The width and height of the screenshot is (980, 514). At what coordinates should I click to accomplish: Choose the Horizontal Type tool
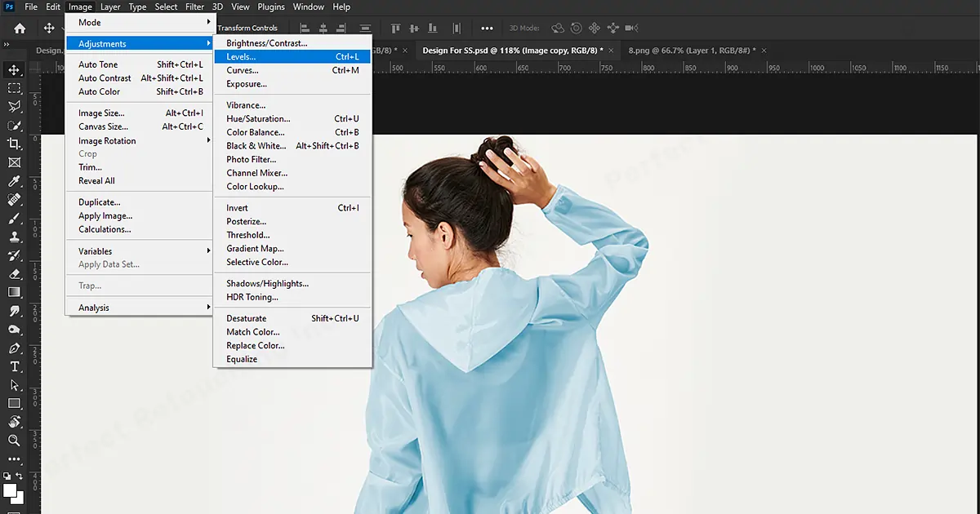tap(14, 366)
